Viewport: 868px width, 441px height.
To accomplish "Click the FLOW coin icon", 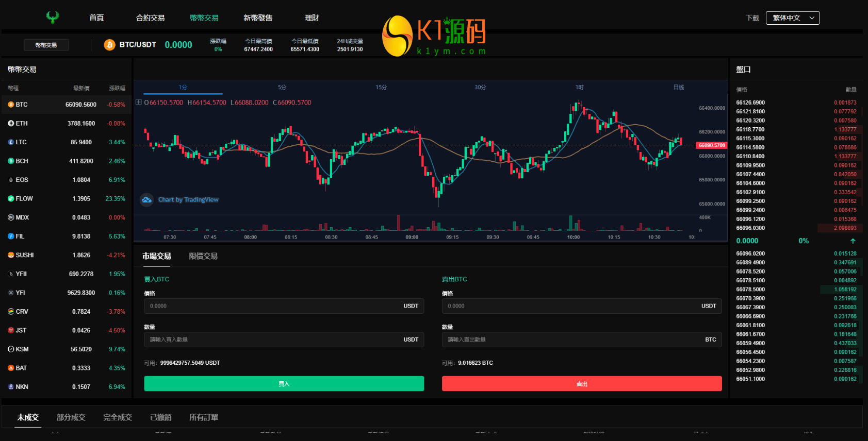I will pyautogui.click(x=11, y=198).
